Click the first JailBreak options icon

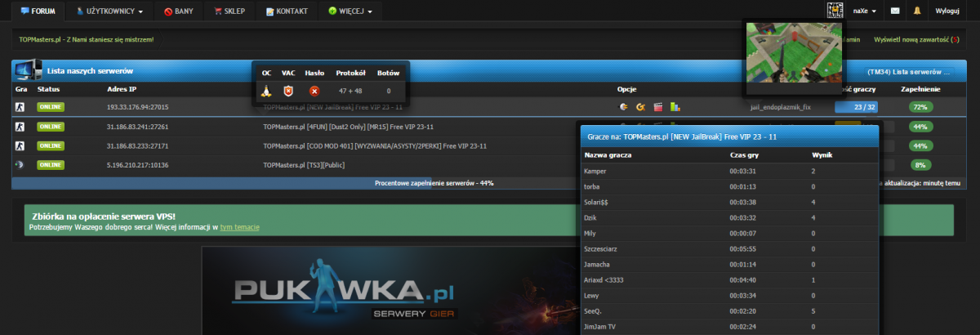[x=624, y=106]
